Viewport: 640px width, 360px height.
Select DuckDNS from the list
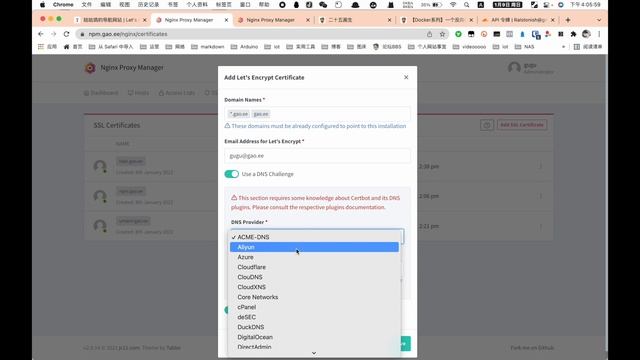click(314, 327)
